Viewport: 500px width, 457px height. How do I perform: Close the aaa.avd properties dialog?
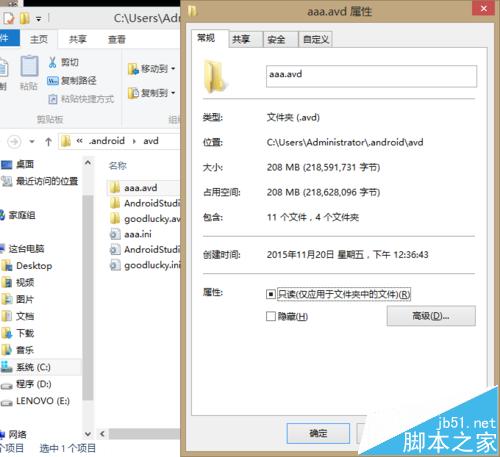(x=484, y=8)
